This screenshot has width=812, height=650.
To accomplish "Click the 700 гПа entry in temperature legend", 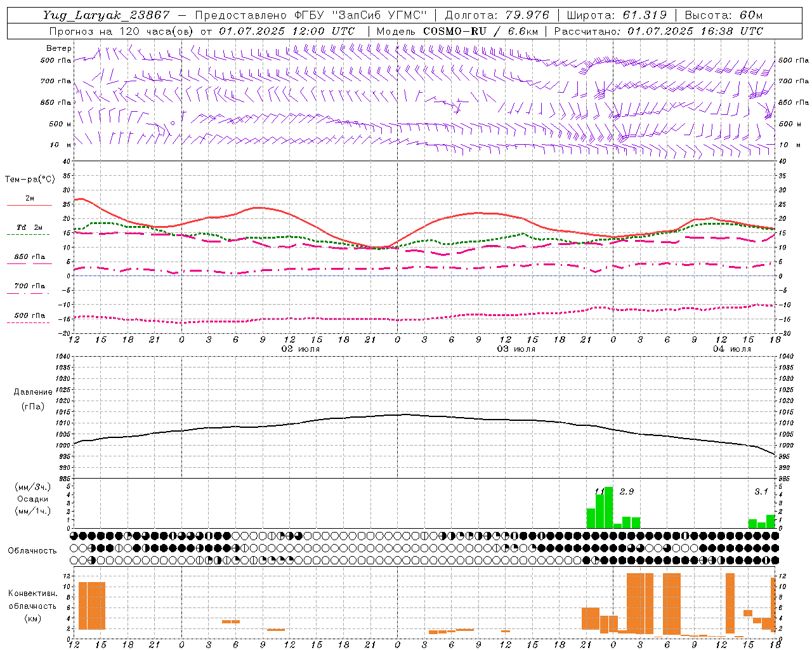I will pos(30,286).
